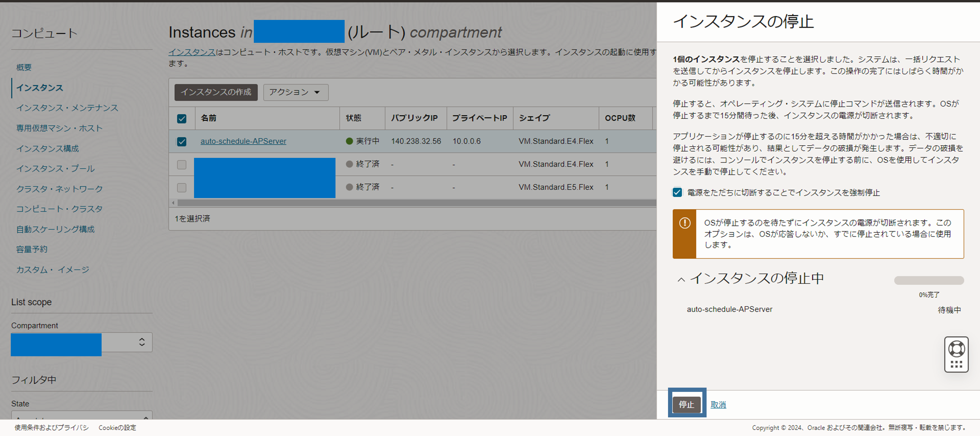Click the green running status dot
Image resolution: width=980 pixels, height=436 pixels.
click(x=349, y=141)
